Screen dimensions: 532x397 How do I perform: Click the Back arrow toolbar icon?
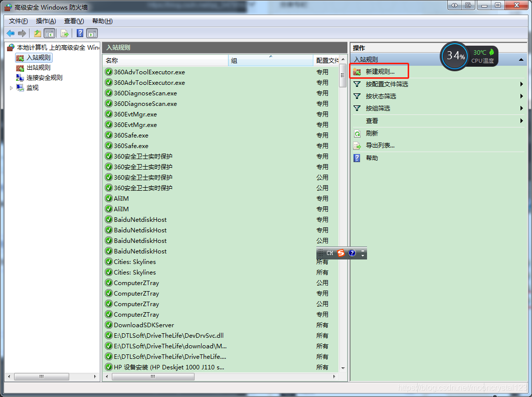pos(11,33)
